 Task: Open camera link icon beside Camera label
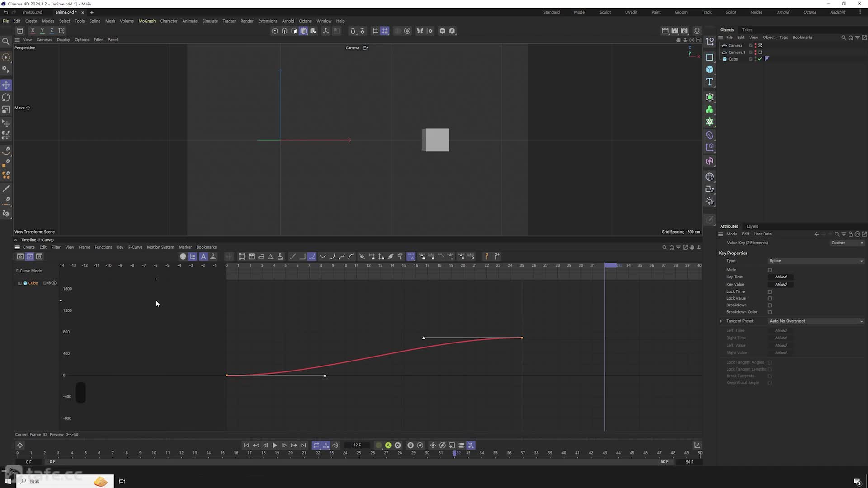[365, 48]
